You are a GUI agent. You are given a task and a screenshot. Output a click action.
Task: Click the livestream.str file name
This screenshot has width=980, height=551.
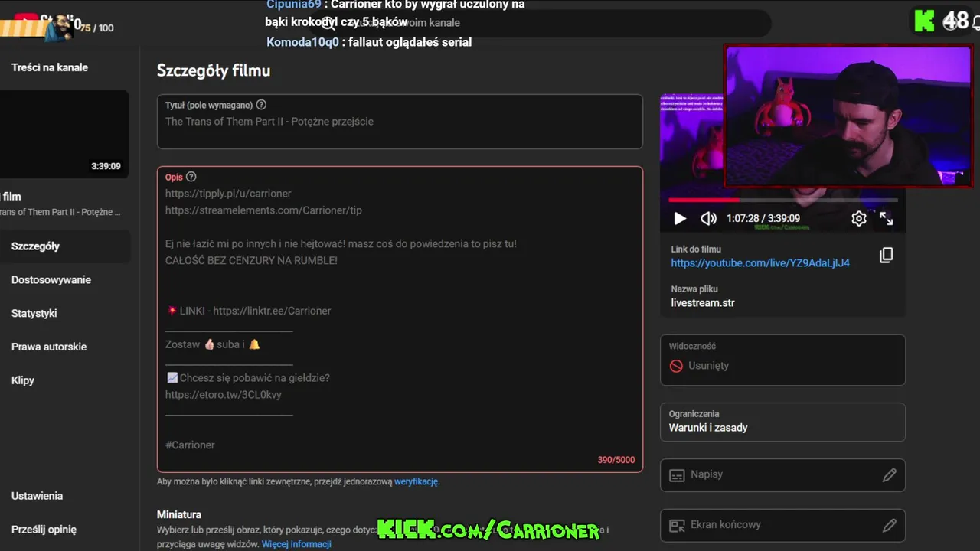point(703,302)
